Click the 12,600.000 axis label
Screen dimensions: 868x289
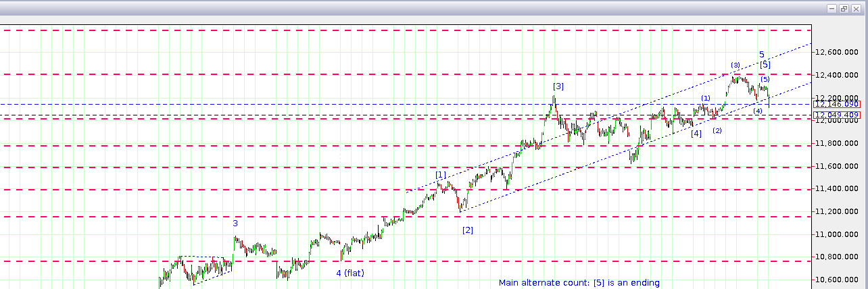(837, 52)
